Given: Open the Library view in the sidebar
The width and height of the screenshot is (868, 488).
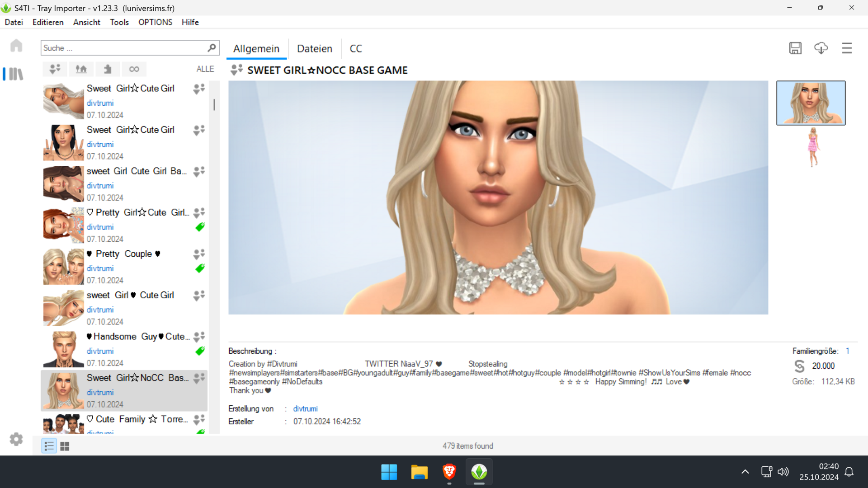Looking at the screenshot, I should 16,74.
